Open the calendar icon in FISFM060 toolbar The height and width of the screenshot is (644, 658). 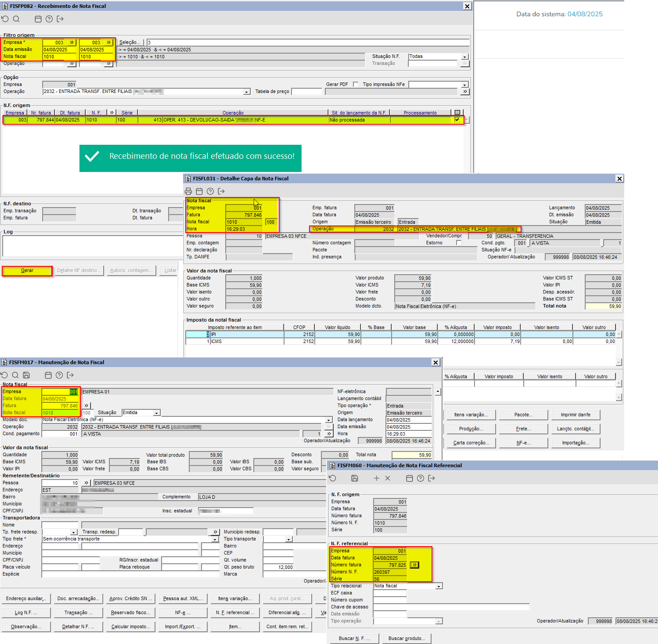tap(410, 478)
